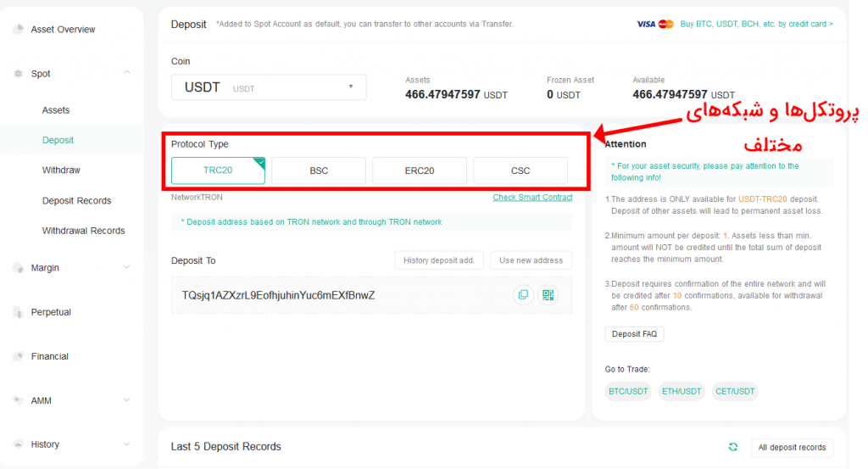Screen dimensions: 868x469
Task: Click the deposit address text TQsjq1AZXzrL9...
Action: click(278, 295)
